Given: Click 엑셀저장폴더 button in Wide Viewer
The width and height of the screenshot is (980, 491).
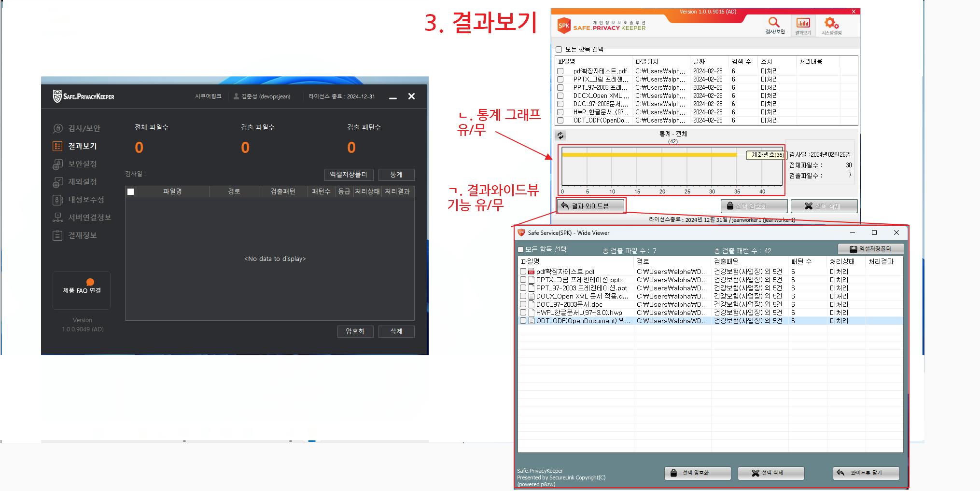Looking at the screenshot, I should pos(871,249).
